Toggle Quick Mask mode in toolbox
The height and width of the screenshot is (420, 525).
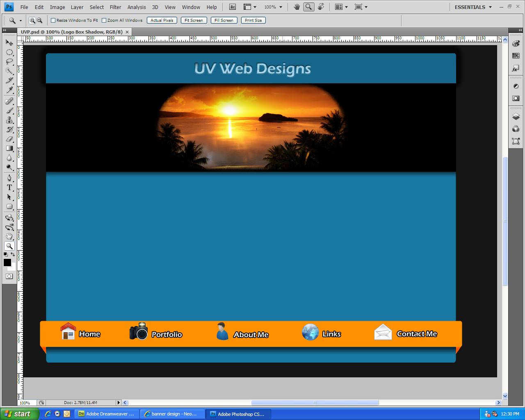click(9, 276)
